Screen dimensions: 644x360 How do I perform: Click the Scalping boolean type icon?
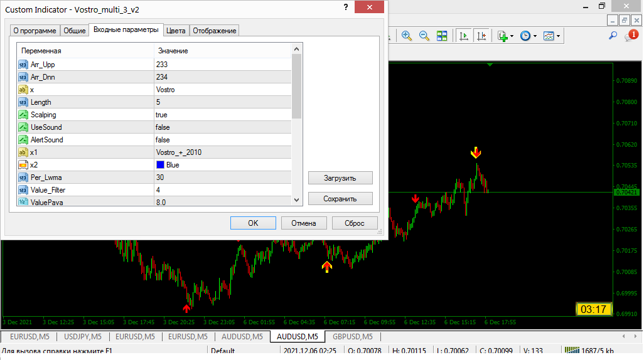(x=23, y=115)
